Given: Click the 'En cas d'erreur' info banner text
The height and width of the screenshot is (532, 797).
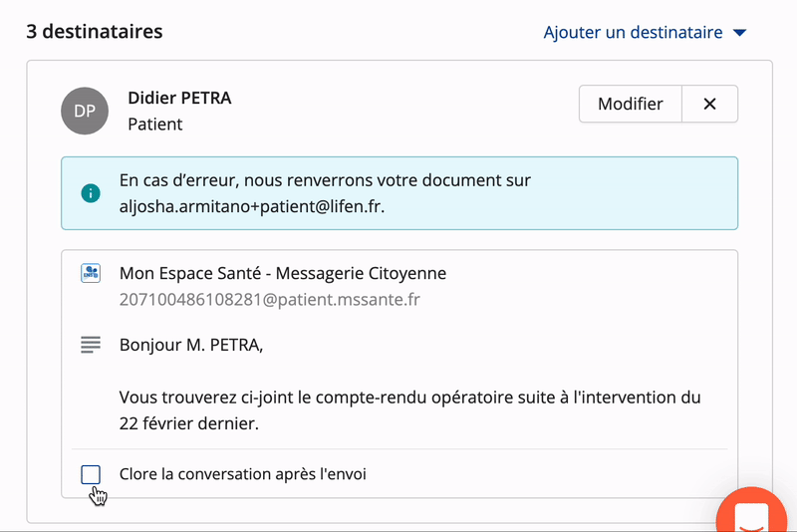Looking at the screenshot, I should [326, 193].
